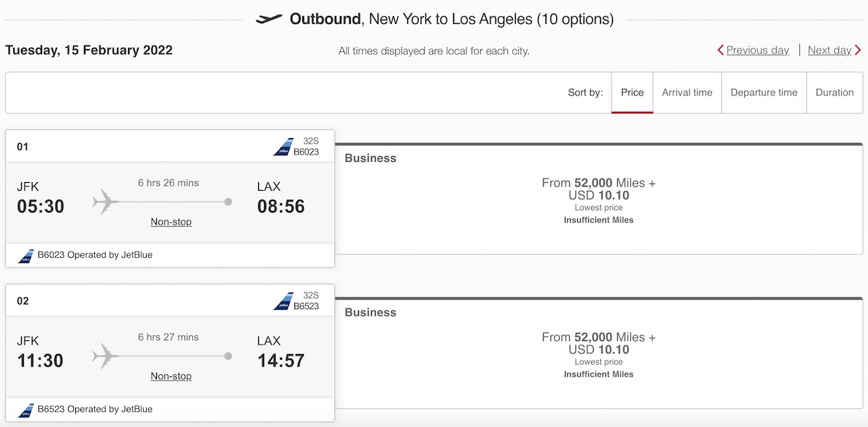The height and width of the screenshot is (427, 868).
Task: Click the outbound airplane icon in header
Action: (269, 19)
